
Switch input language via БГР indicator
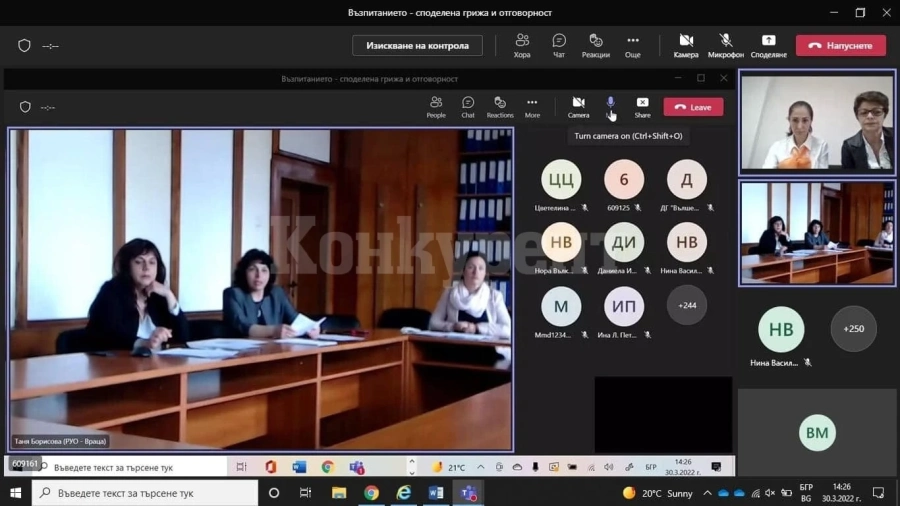pyautogui.click(x=806, y=493)
